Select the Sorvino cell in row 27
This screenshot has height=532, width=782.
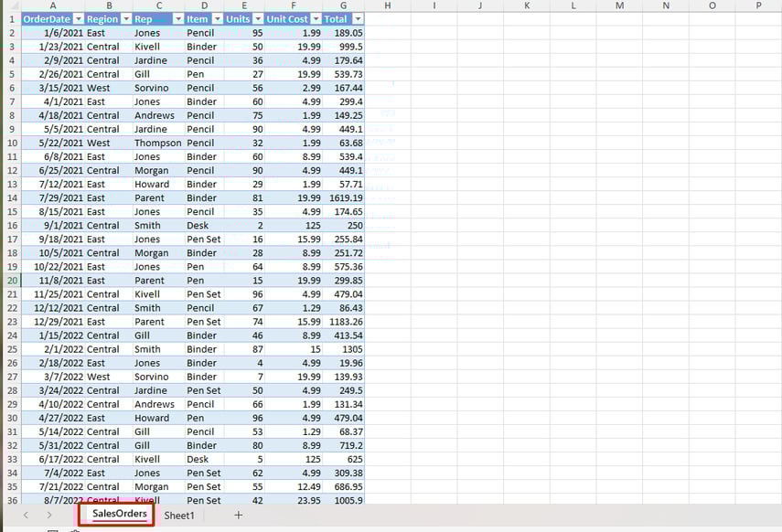click(158, 377)
